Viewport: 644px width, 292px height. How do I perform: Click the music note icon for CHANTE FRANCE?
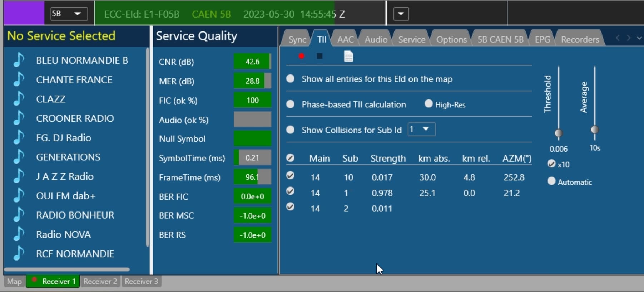pyautogui.click(x=19, y=79)
